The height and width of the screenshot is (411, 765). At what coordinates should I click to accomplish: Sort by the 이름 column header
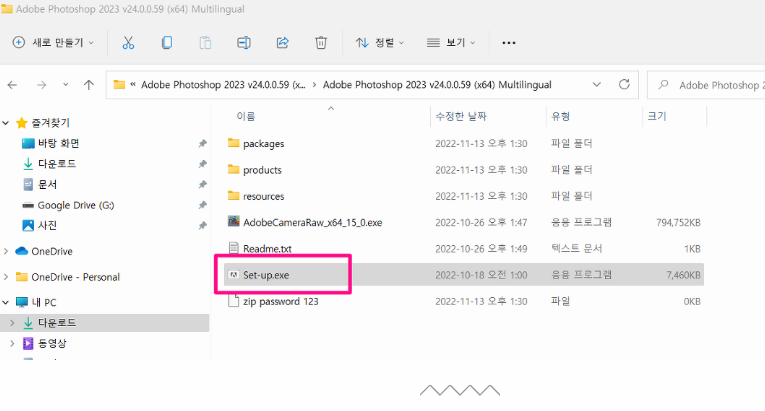(x=246, y=116)
